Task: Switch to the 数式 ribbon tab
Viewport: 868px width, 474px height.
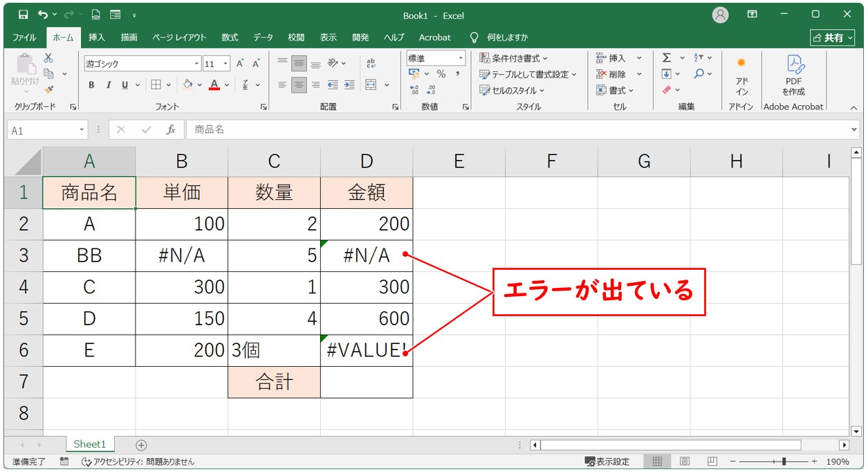Action: coord(230,37)
